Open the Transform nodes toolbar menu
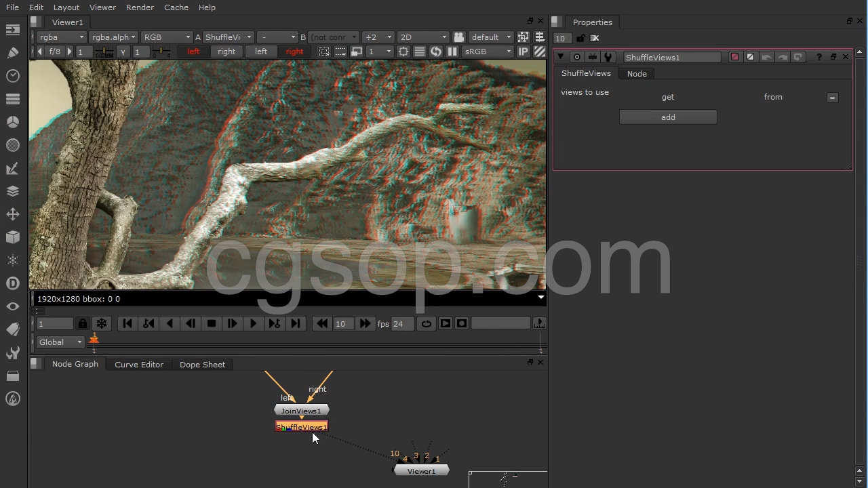868x488 pixels. (x=12, y=214)
